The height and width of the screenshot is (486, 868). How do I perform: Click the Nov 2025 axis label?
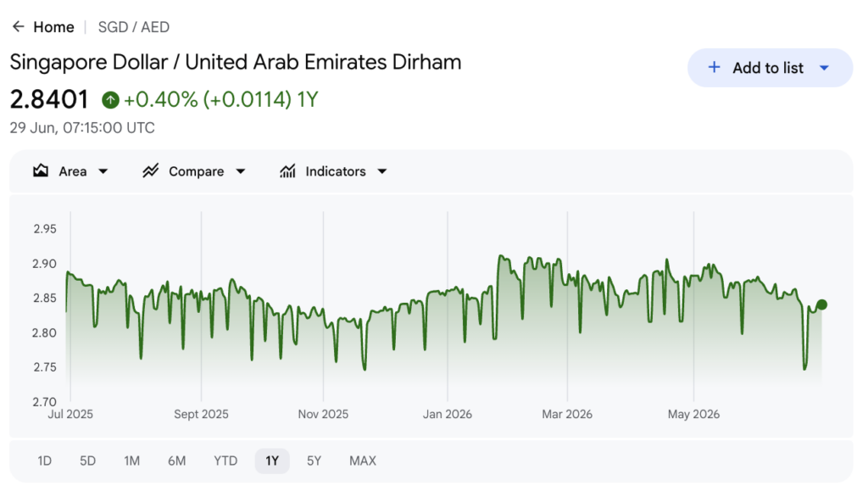323,415
